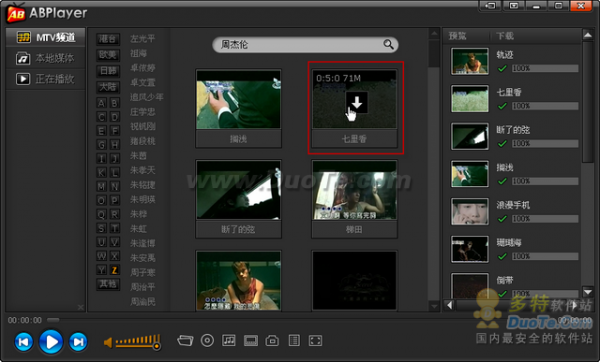The height and width of the screenshot is (362, 600).
Task: Mute using the speaker icon
Action: pyautogui.click(x=108, y=342)
